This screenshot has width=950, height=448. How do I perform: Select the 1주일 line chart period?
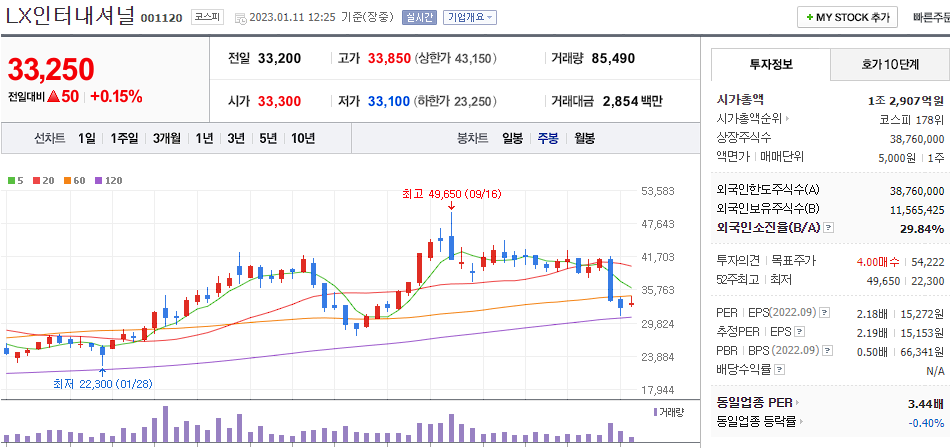[x=124, y=138]
